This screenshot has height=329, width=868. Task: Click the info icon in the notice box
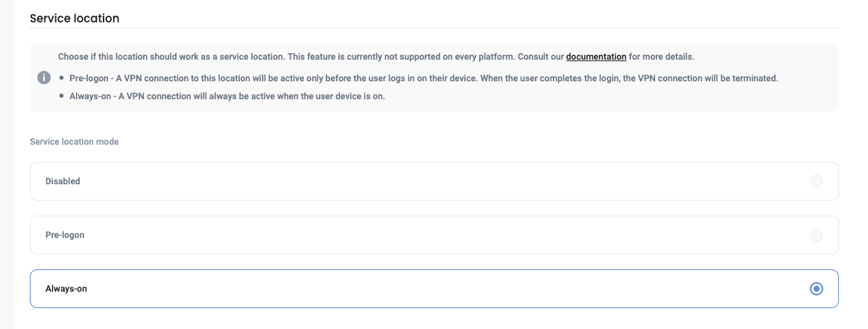(x=43, y=78)
